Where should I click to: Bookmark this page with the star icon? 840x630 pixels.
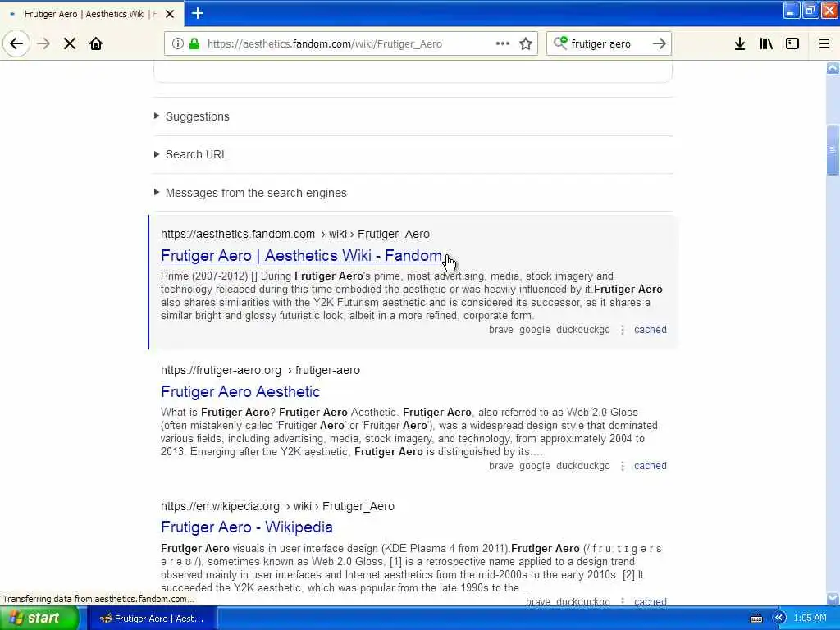pyautogui.click(x=526, y=43)
